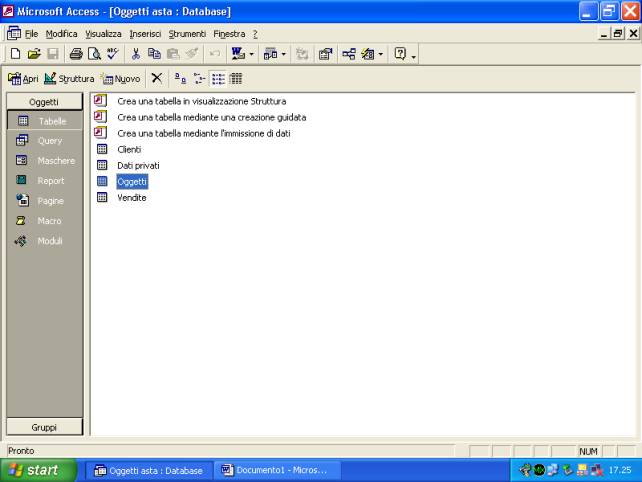Click the Analyze toolbar icon
This screenshot has width=642, height=482.
[x=270, y=54]
